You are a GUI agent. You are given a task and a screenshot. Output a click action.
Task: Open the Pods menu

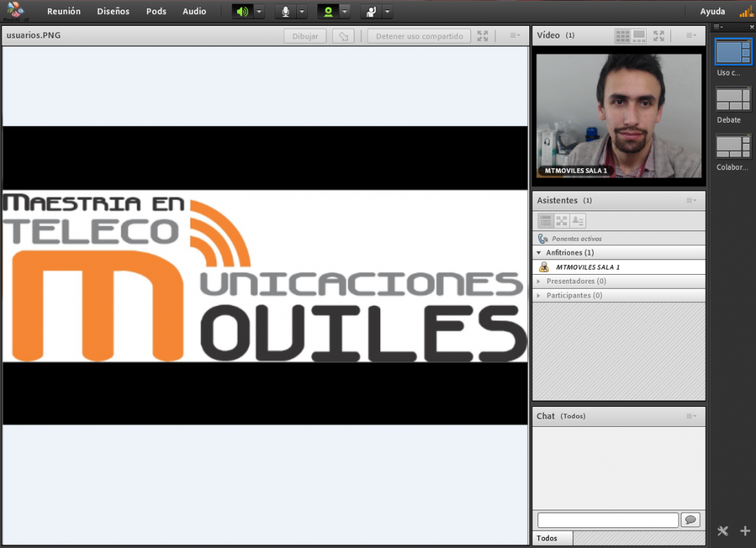click(x=156, y=11)
